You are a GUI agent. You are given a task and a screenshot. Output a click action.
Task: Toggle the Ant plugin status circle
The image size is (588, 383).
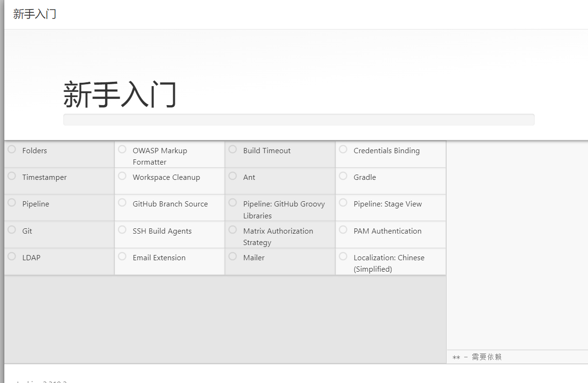tap(233, 176)
